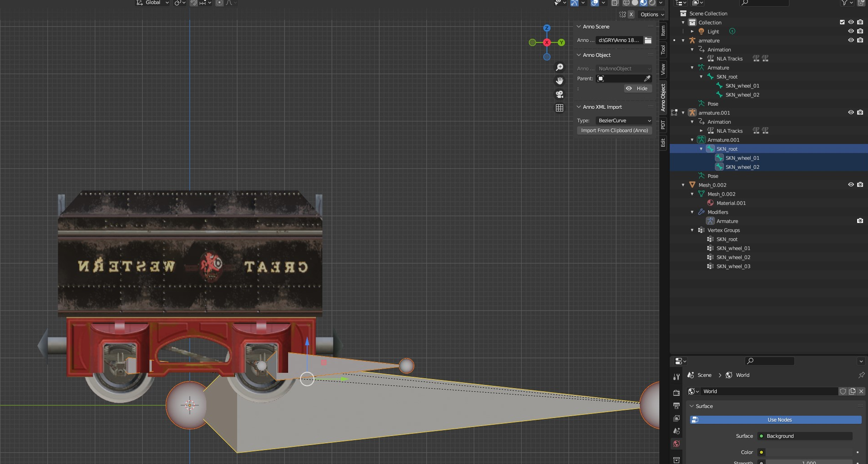The image size is (868, 464).
Task: Open the World datablock browse dropdown
Action: pyautogui.click(x=693, y=391)
